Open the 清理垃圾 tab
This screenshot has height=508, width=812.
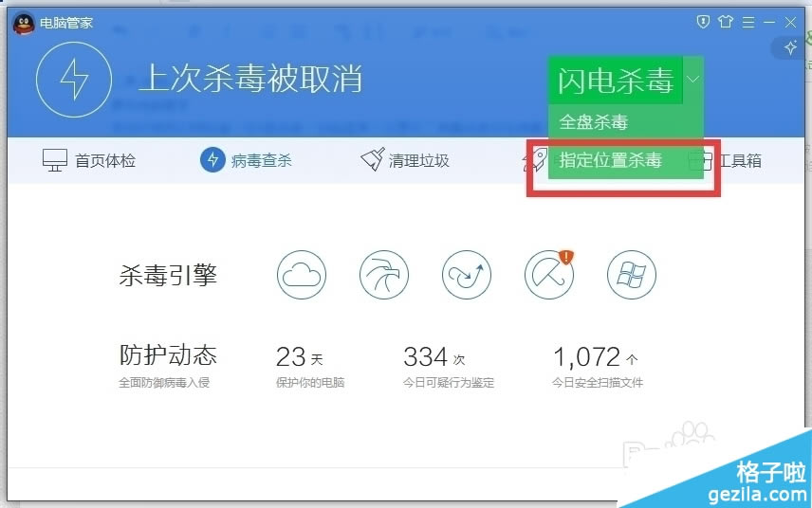tap(405, 160)
